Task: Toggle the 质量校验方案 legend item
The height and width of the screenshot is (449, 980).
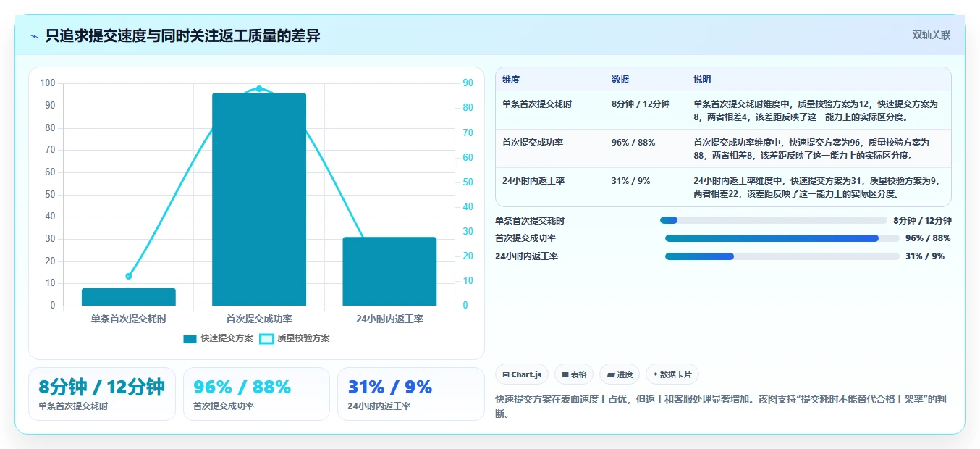Action: coord(295,338)
